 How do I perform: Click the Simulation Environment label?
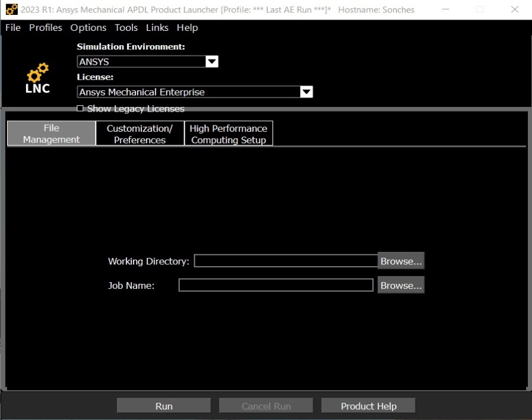tap(131, 46)
